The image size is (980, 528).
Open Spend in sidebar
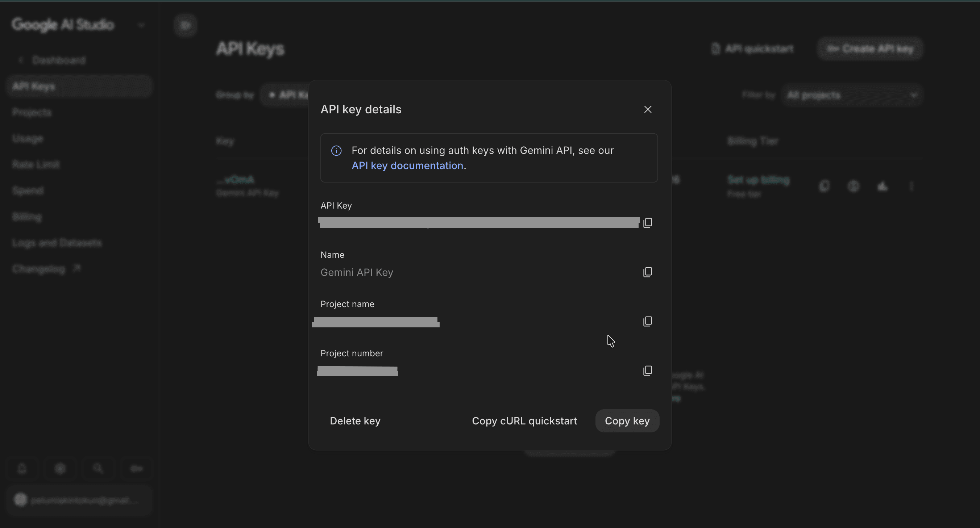[x=28, y=191]
